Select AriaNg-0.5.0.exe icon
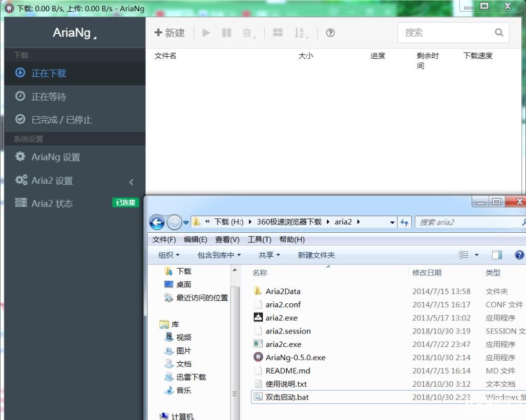The width and height of the screenshot is (526, 420). tap(258, 357)
